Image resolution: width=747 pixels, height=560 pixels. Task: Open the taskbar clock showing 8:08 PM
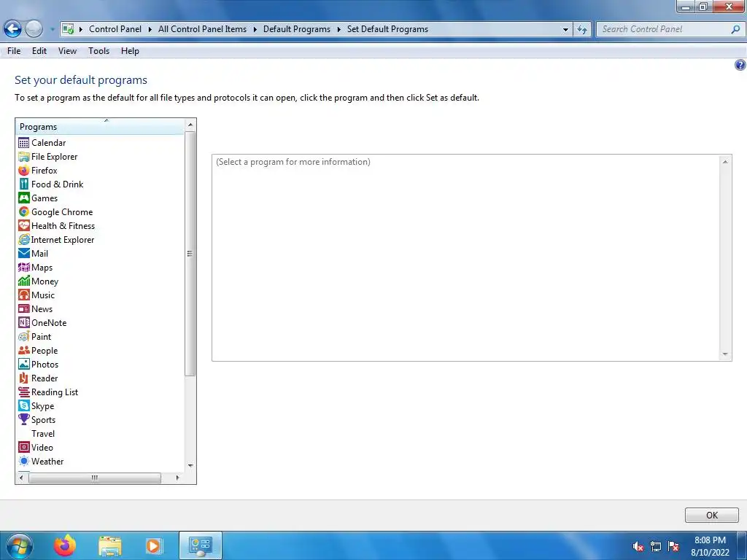coord(711,546)
